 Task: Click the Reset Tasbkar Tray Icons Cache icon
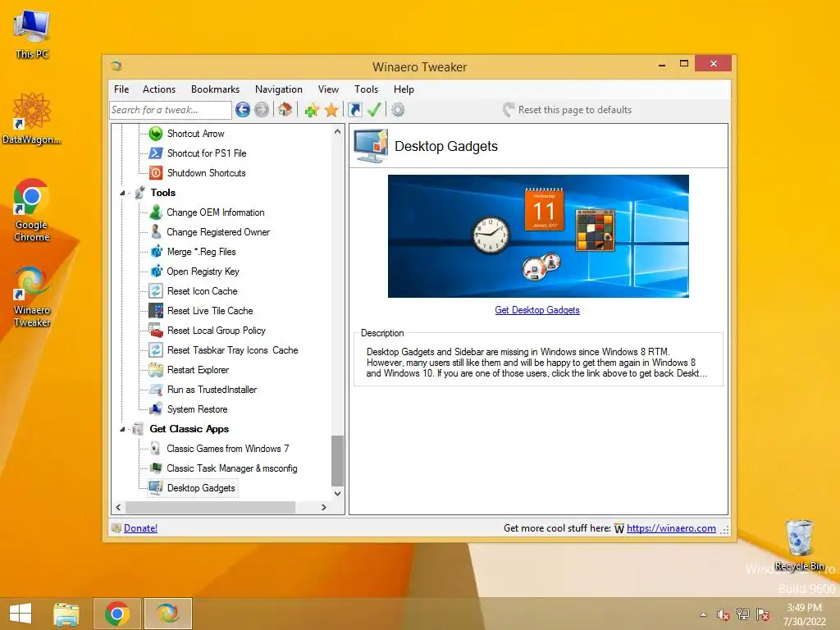[x=156, y=349]
